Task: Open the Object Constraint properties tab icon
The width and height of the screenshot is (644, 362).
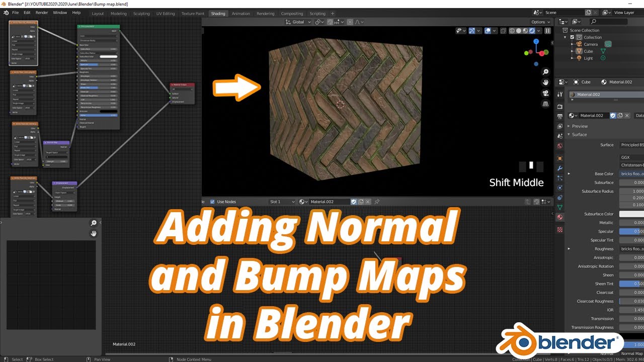Action: (x=560, y=198)
